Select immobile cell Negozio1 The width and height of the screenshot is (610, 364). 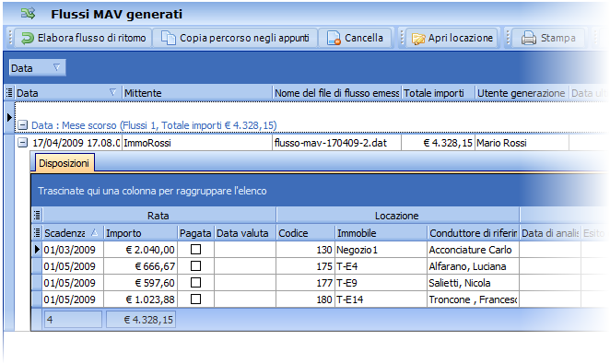[381, 250]
